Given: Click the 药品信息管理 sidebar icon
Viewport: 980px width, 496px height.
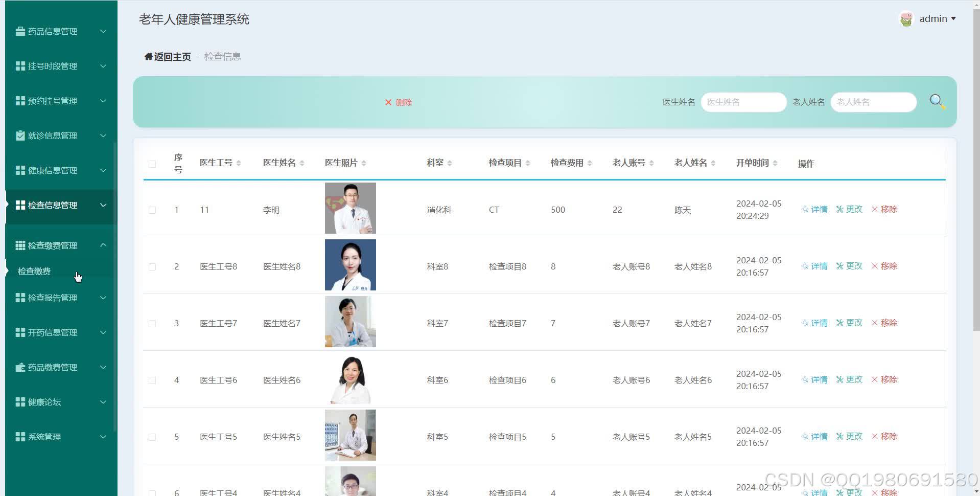Looking at the screenshot, I should coord(20,31).
